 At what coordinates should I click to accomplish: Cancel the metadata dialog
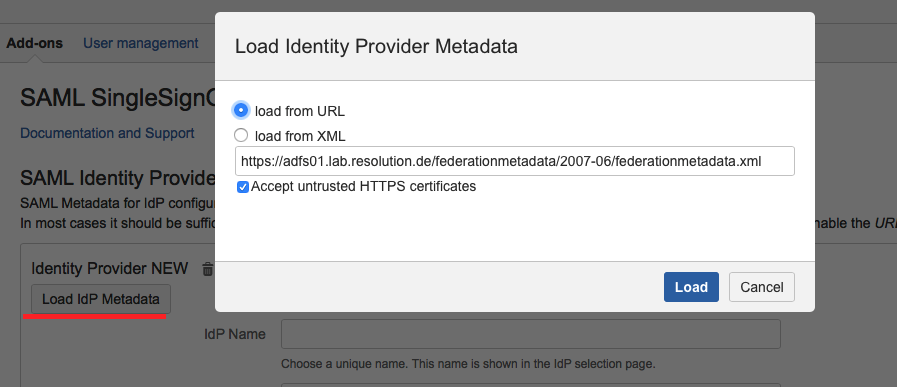761,287
